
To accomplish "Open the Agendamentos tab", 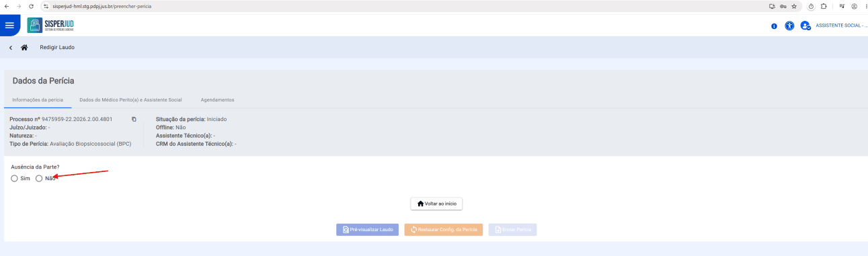I will click(217, 99).
